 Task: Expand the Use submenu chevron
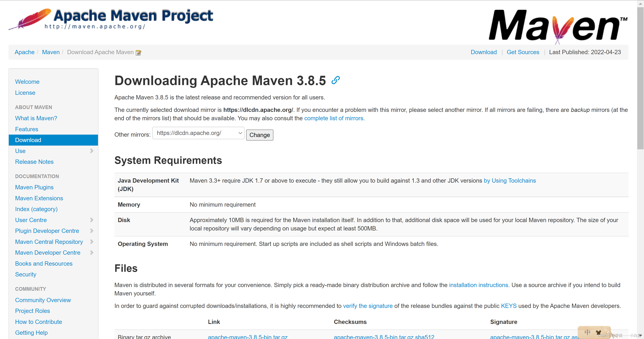[91, 151]
